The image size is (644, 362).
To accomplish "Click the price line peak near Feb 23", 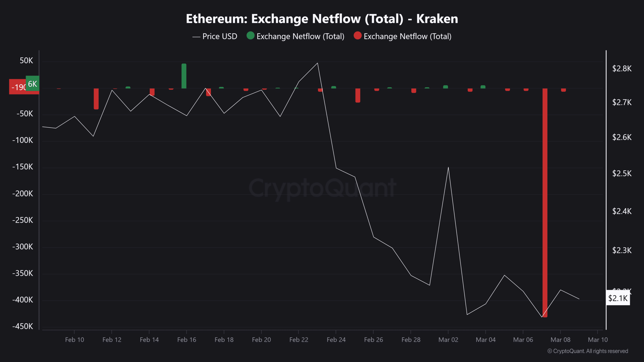I will pos(317,63).
